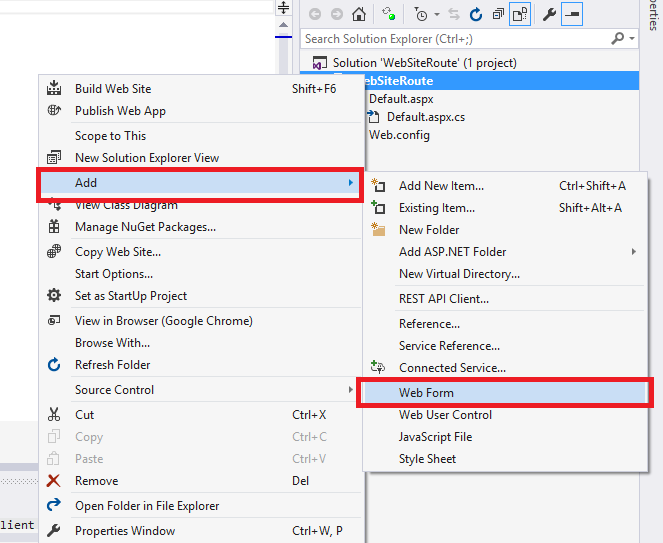Screen dimensions: 663x543
Task: Click the Sync with Active Document icon
Action: (x=454, y=15)
